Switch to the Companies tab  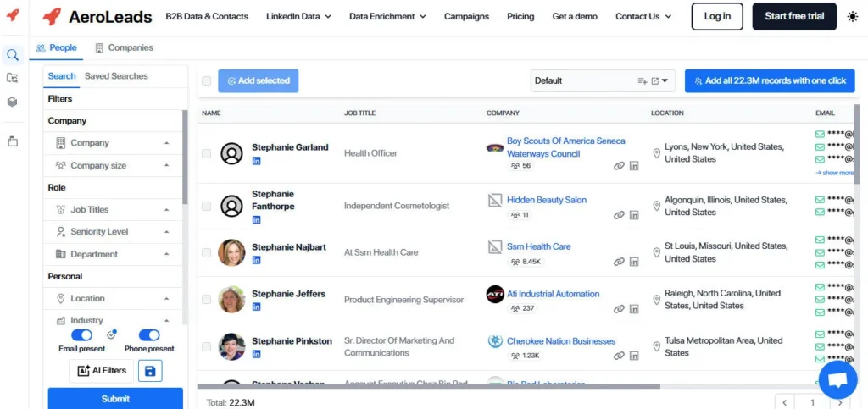click(x=124, y=48)
